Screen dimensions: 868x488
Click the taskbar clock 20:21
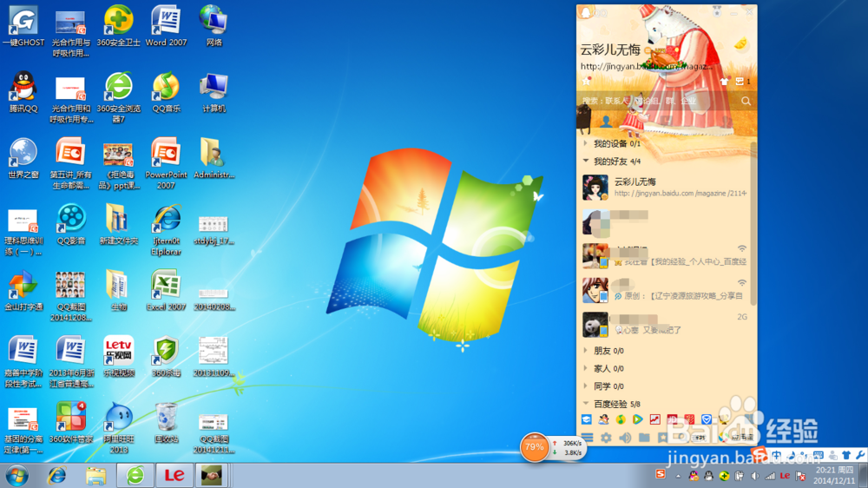(x=834, y=475)
